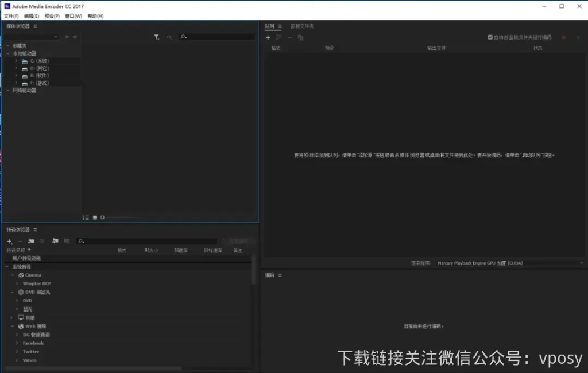Viewport: 588px width, 373px height.
Task: Click the import presets icon
Action: point(55,241)
